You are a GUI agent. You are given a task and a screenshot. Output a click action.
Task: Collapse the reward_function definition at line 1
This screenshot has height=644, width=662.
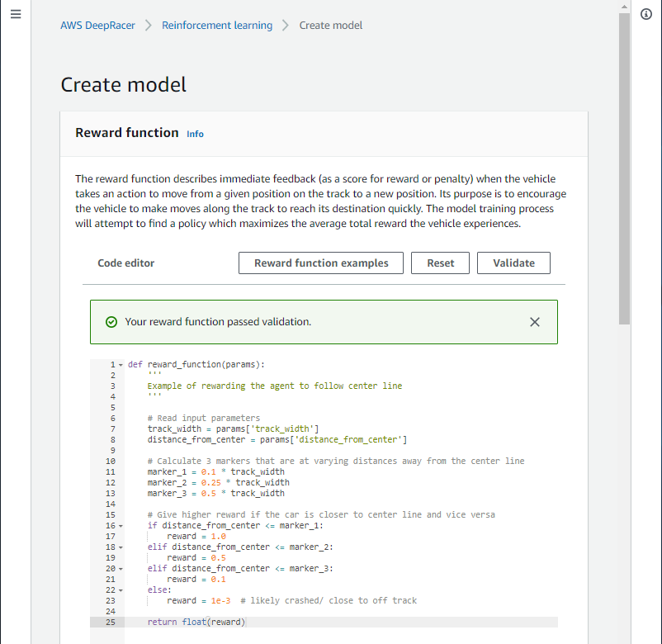[121, 364]
